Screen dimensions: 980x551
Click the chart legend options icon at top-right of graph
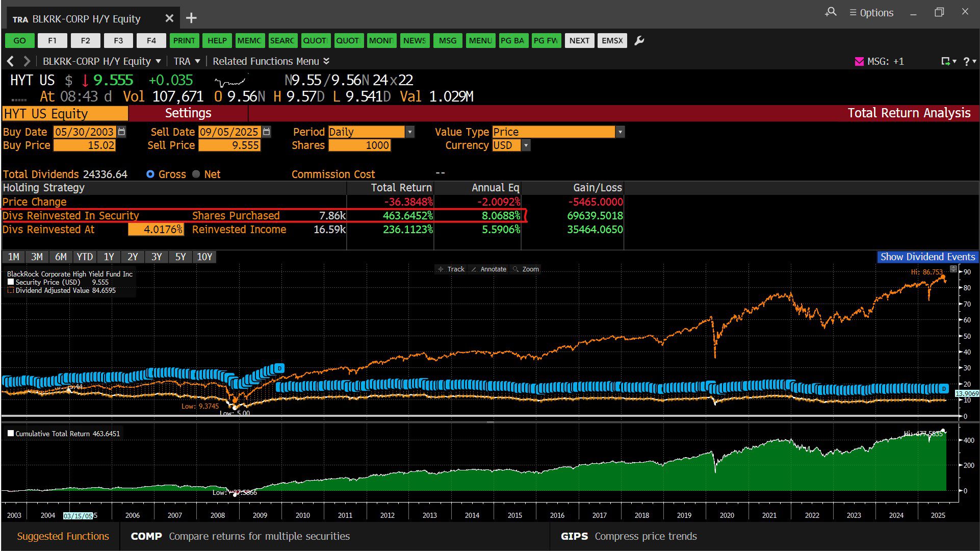click(953, 269)
